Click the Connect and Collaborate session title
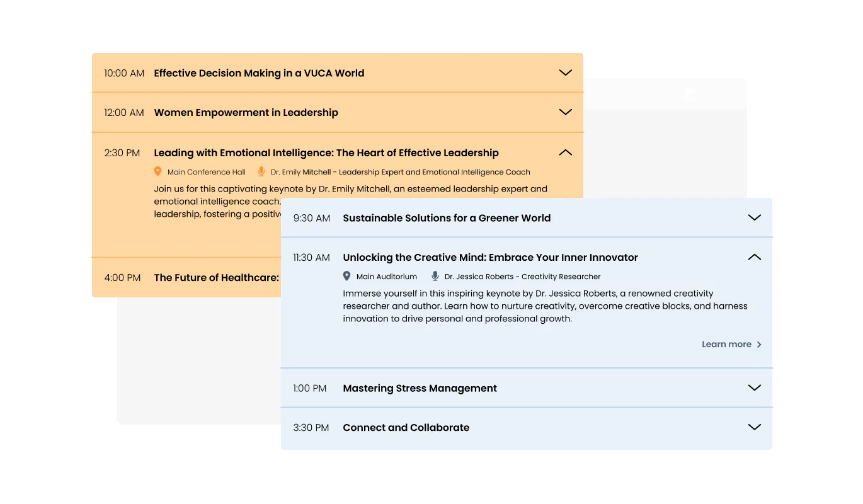Image resolution: width=863 pixels, height=504 pixels. [x=406, y=428]
